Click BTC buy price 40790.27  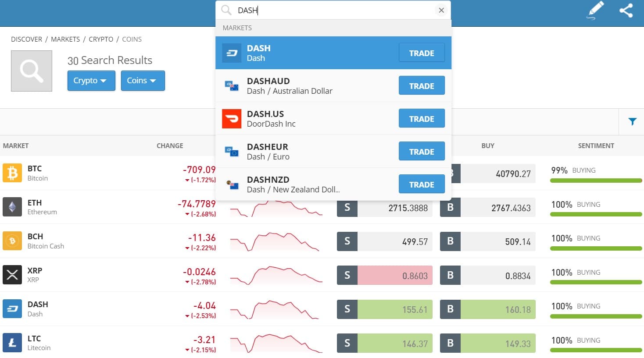tap(498, 174)
